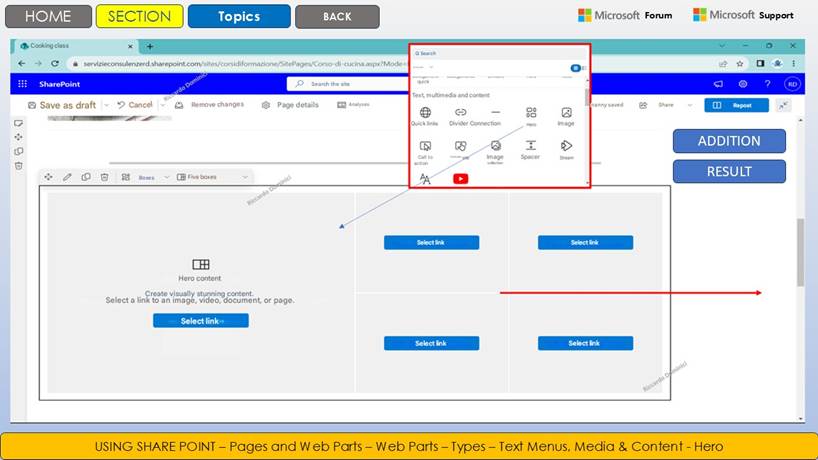
Task: Open SharePoint app launcher grid
Action: pyautogui.click(x=22, y=84)
